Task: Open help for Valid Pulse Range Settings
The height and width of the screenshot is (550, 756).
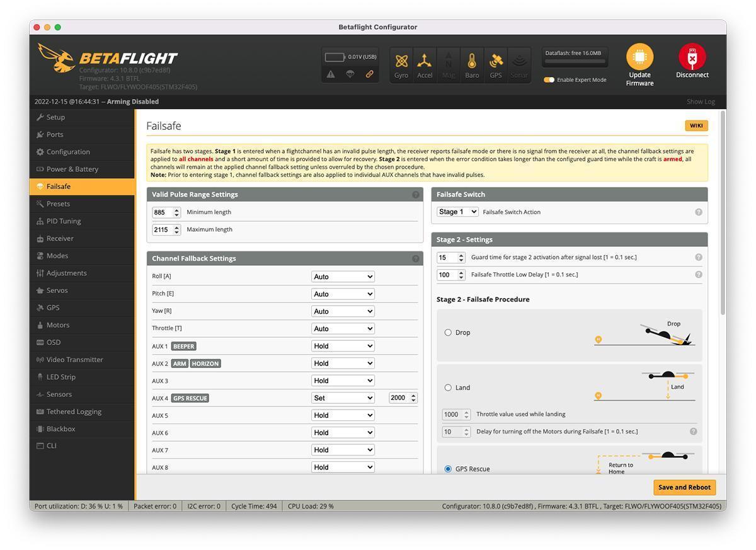Action: point(416,195)
